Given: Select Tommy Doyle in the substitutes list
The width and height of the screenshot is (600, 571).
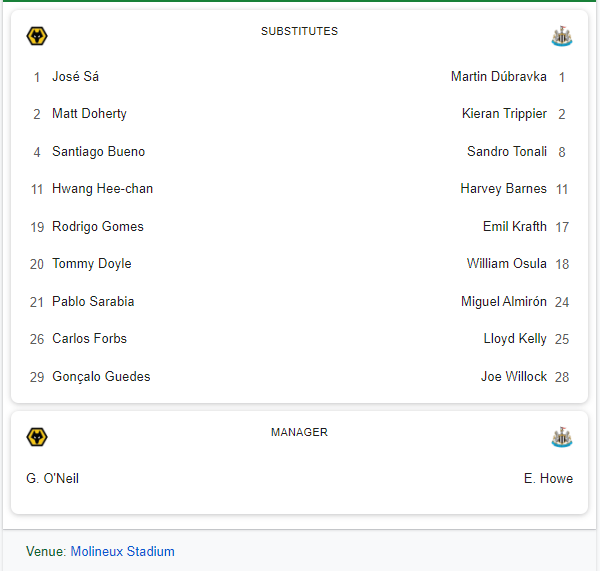Looking at the screenshot, I should (92, 264).
